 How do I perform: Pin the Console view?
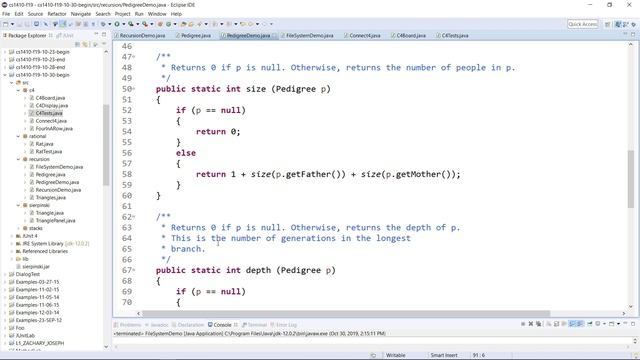click(x=590, y=324)
